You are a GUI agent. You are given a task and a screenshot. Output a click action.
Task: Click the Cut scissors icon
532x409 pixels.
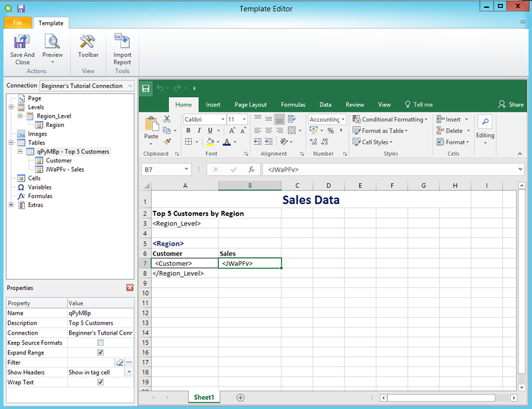pos(167,119)
